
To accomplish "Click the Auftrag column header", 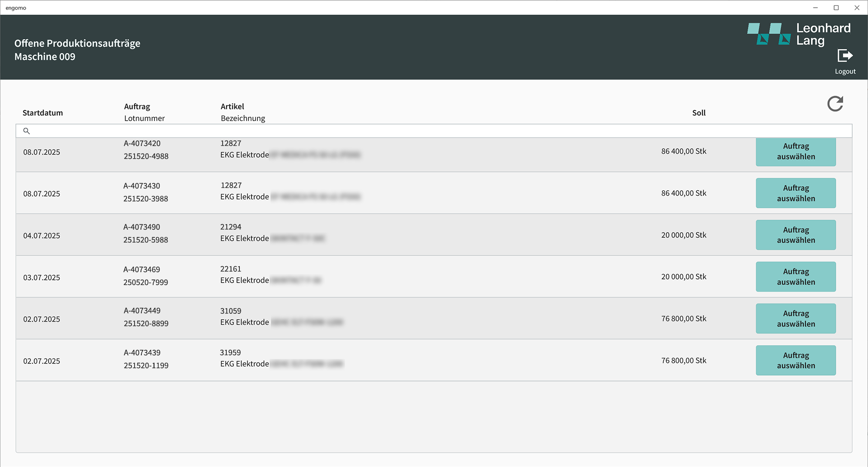I will 137,106.
